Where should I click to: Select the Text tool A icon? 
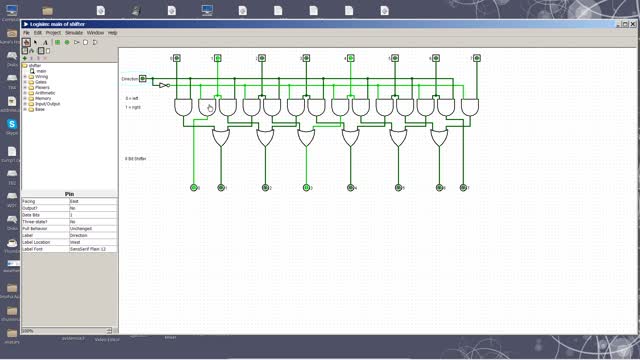click(x=45, y=42)
